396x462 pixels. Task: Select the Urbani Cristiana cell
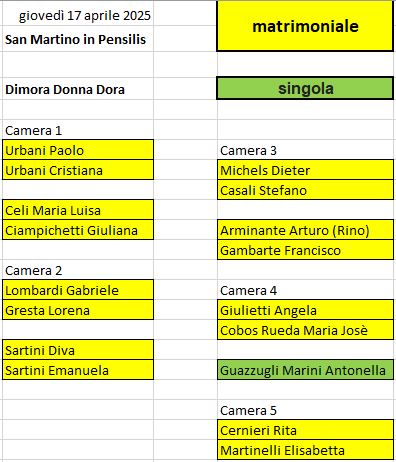pyautogui.click(x=78, y=170)
